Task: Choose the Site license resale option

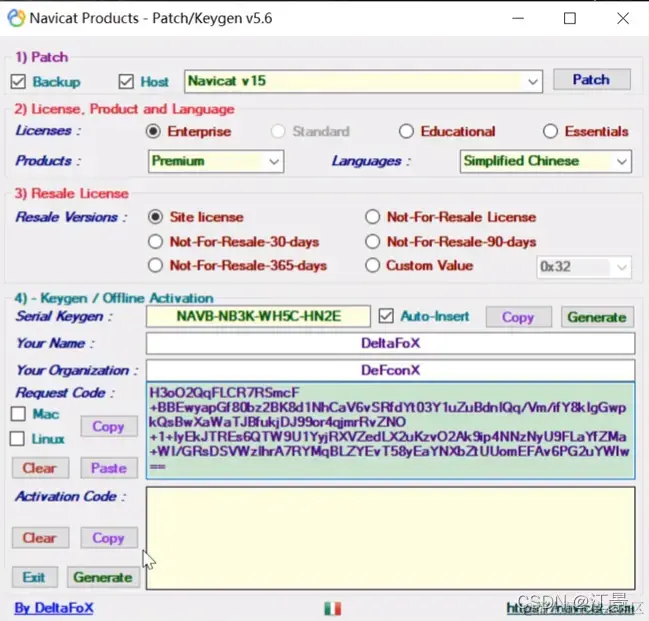Action: 155,217
